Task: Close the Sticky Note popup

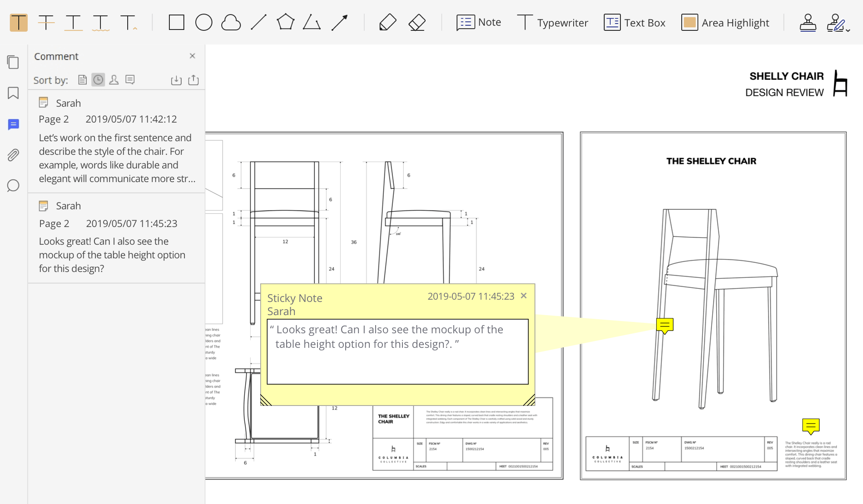Action: [x=524, y=296]
